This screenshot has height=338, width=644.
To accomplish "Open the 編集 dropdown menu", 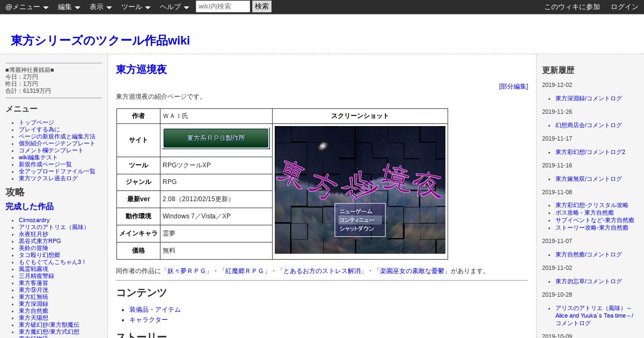I will [x=69, y=7].
